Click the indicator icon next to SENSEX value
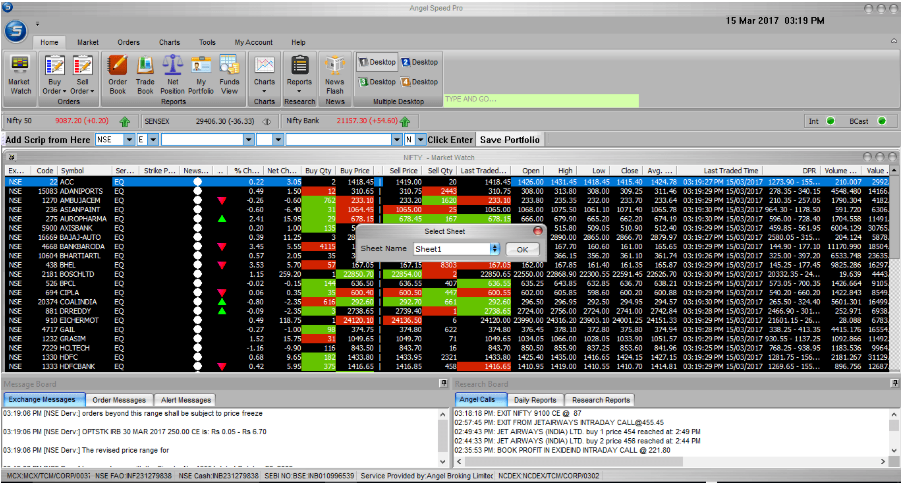This screenshot has width=902, height=483. (x=266, y=122)
